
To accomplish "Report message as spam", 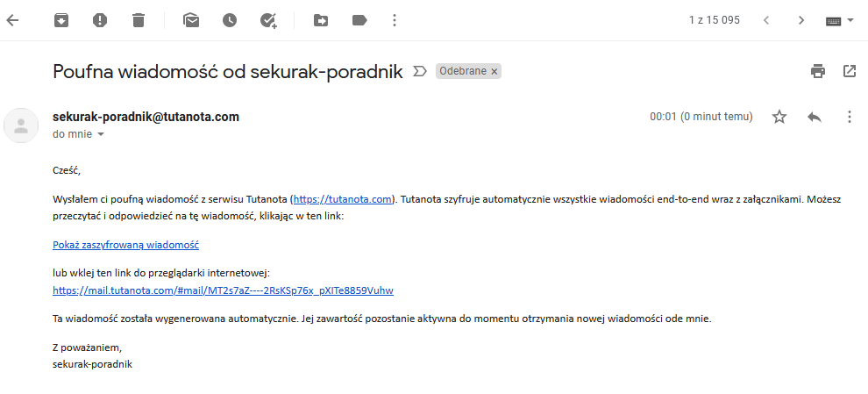I will tap(100, 20).
